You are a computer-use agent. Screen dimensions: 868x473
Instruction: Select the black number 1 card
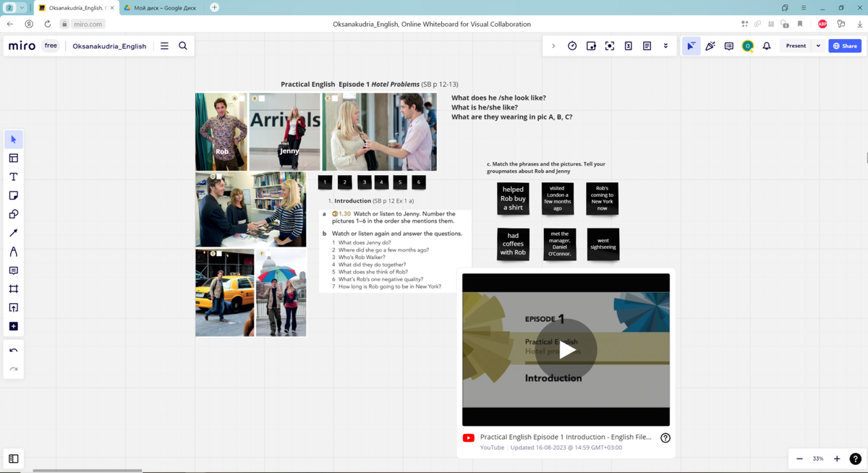click(x=325, y=182)
